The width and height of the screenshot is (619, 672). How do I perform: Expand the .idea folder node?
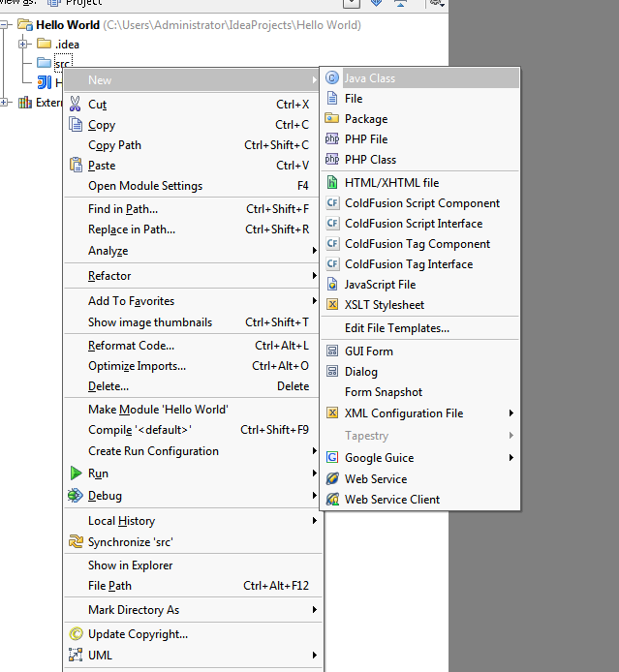coord(22,44)
